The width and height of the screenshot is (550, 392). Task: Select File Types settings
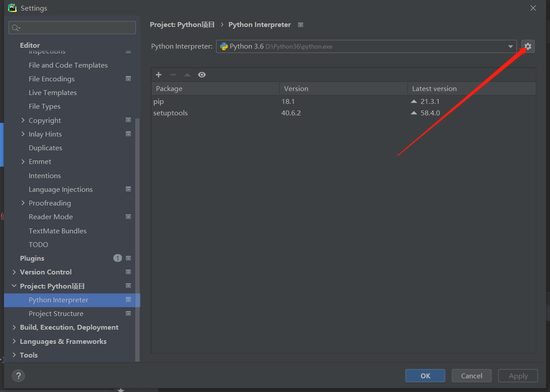click(x=45, y=106)
